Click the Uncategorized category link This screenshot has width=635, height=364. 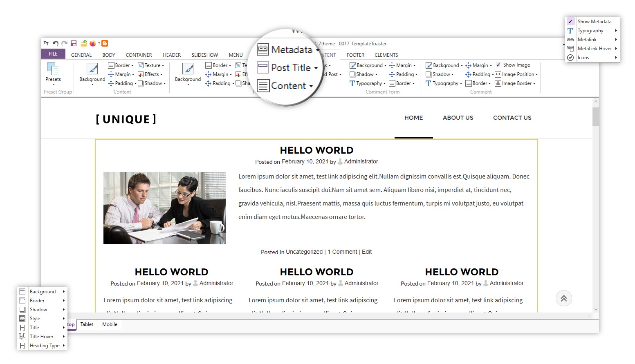click(x=304, y=252)
